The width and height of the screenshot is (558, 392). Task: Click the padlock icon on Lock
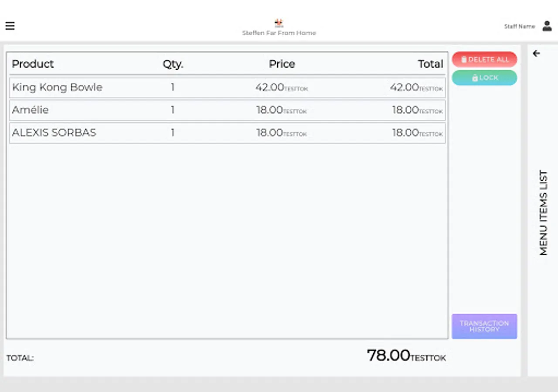point(475,78)
